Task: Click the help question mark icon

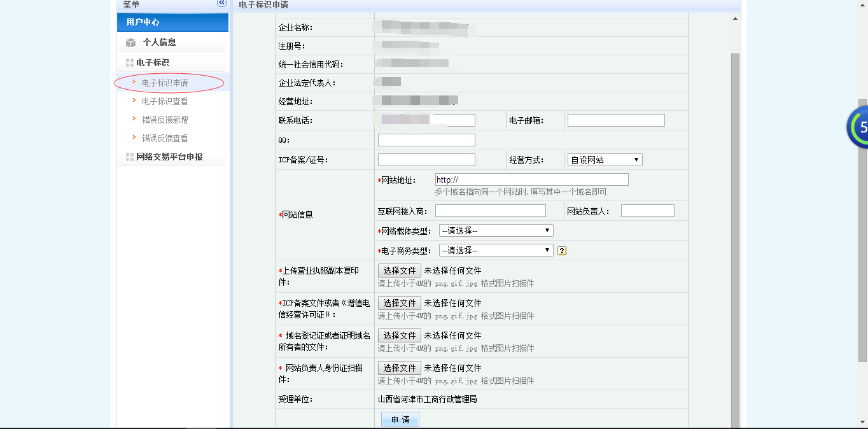Action: [562, 251]
